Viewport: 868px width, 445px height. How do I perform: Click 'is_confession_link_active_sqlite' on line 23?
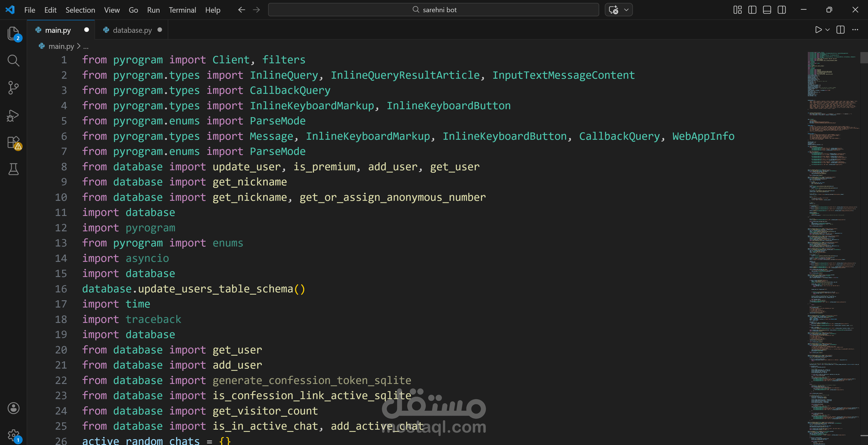tap(312, 396)
